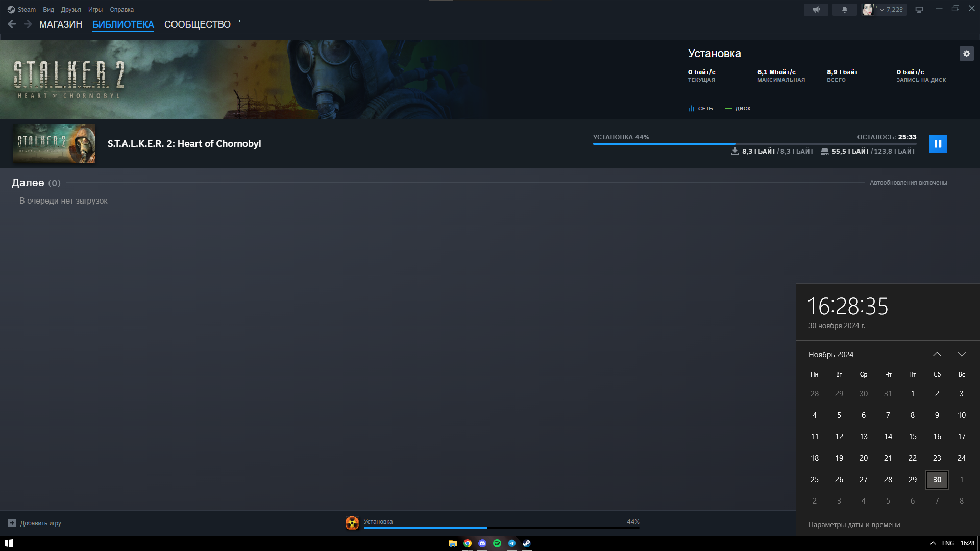The image size is (980, 551).
Task: Switch to the БИБЛИОТЕКА tab
Action: coord(123,24)
